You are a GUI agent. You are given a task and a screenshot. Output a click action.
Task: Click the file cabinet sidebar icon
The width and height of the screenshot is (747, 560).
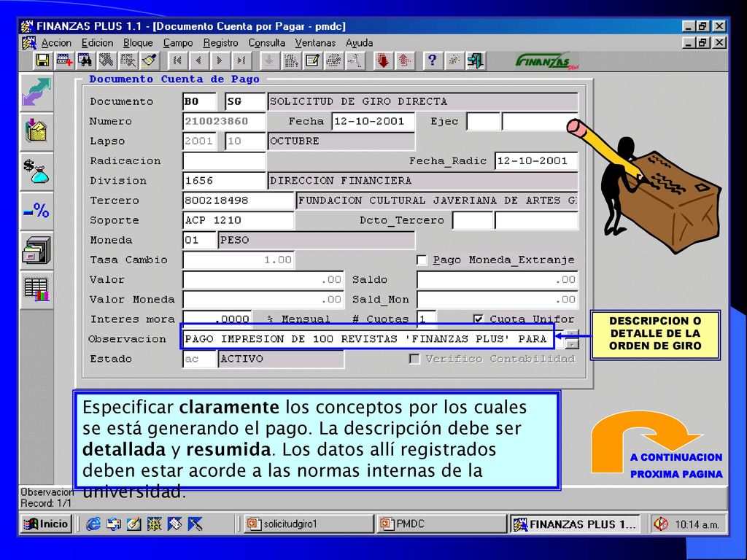coord(36,250)
